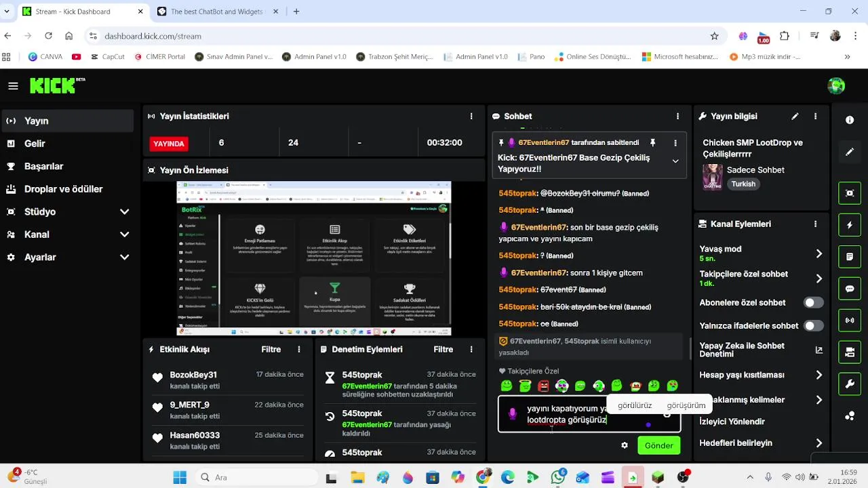Open the Denetim Eylemleri three-dot menu
The height and width of the screenshot is (488, 868).
[471, 350]
